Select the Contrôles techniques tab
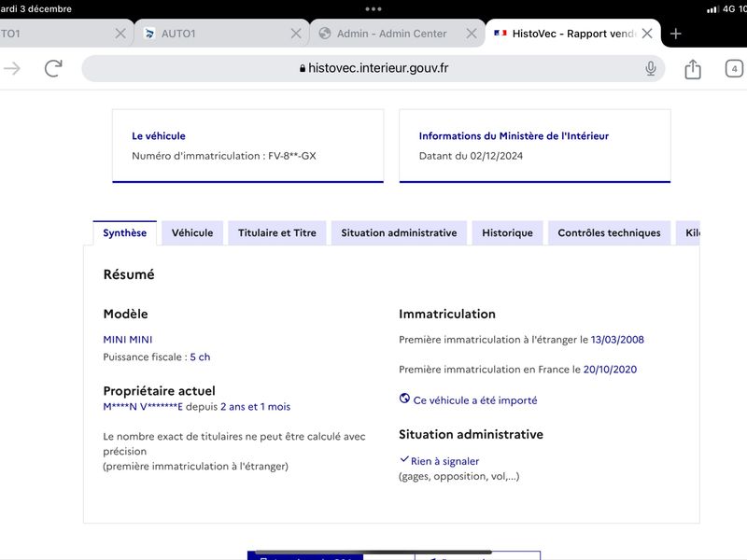 pos(609,232)
